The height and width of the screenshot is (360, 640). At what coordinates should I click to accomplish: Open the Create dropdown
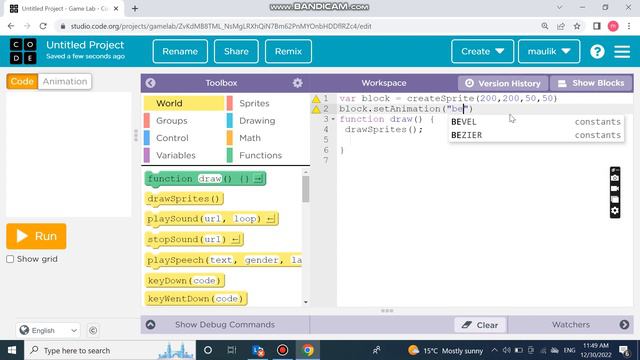(x=482, y=51)
